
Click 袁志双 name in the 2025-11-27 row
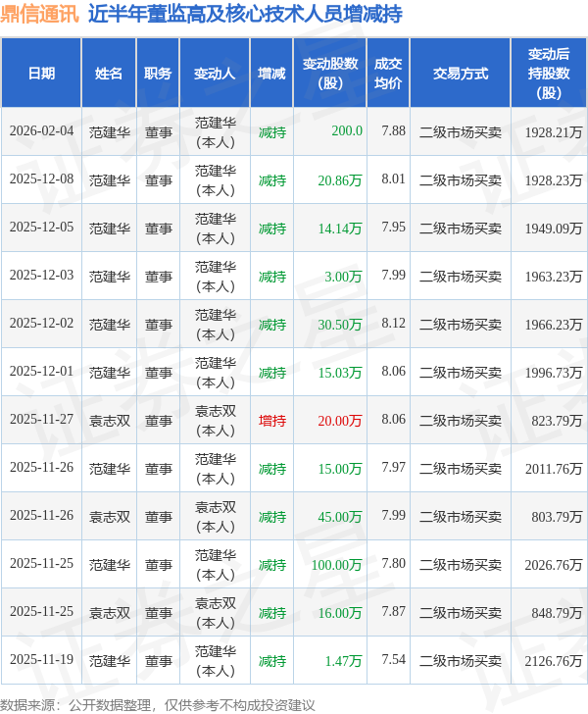(109, 421)
